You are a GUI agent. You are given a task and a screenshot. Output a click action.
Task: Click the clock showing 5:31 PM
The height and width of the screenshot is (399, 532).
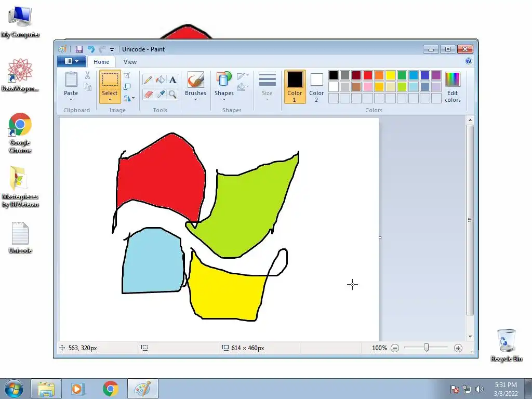[x=506, y=385]
